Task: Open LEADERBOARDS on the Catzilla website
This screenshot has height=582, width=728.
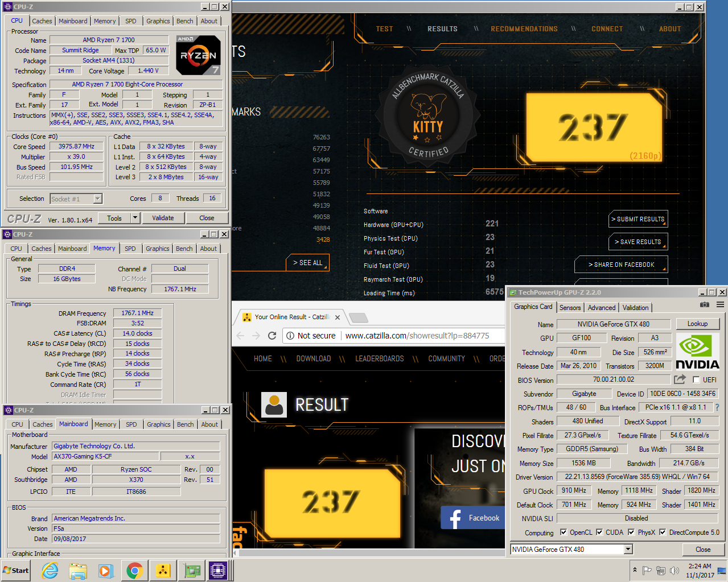Action: [x=380, y=359]
